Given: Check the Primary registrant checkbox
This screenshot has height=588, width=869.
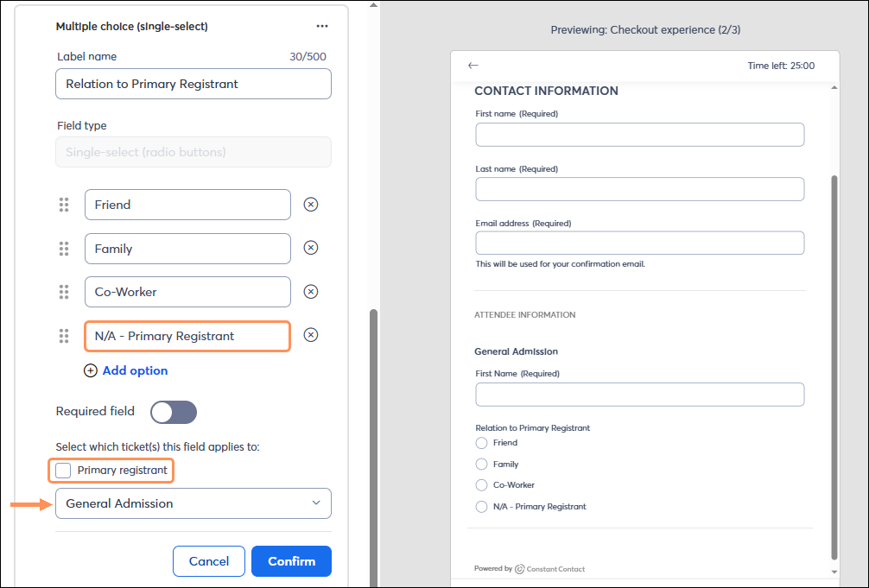Looking at the screenshot, I should [x=63, y=471].
